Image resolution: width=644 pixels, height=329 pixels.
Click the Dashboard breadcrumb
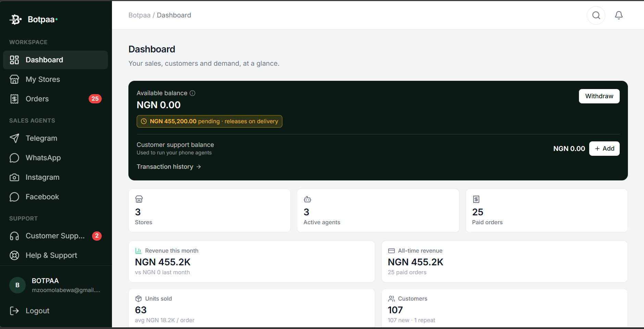pos(174,15)
